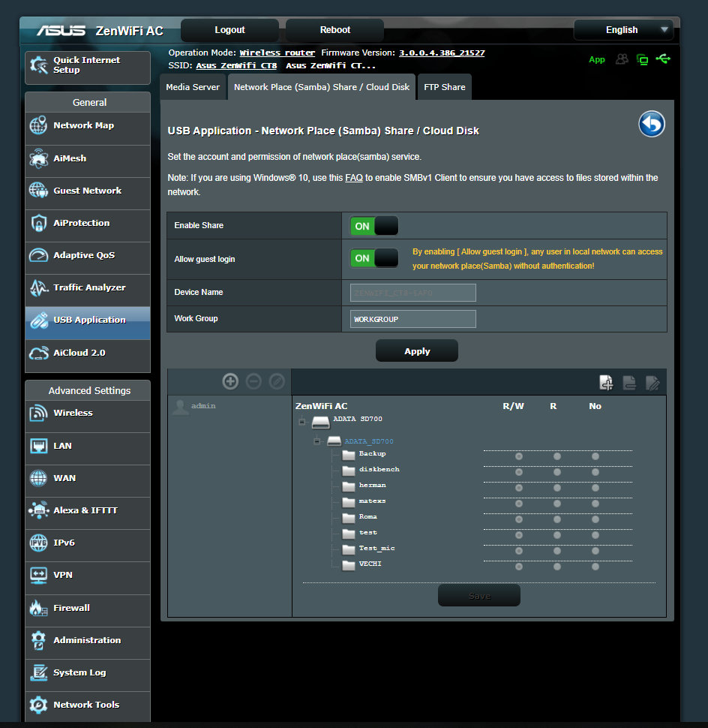Click the Reboot button
The width and height of the screenshot is (708, 728).
335,30
